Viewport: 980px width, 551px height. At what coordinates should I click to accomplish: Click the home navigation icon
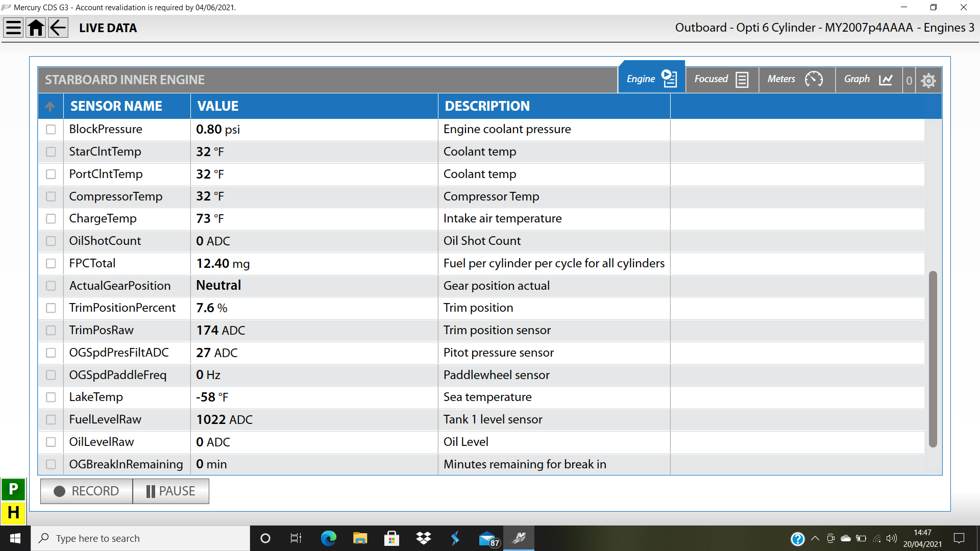35,28
